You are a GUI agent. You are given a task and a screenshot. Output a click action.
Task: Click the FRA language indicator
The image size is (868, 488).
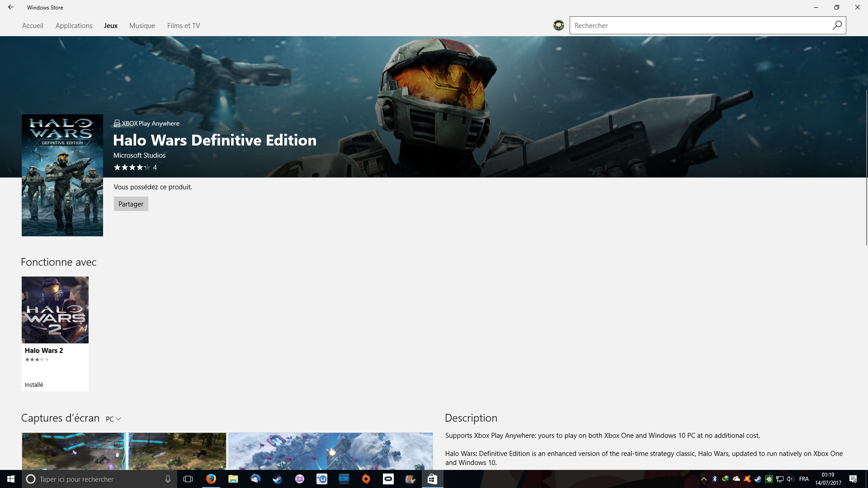pos(804,479)
